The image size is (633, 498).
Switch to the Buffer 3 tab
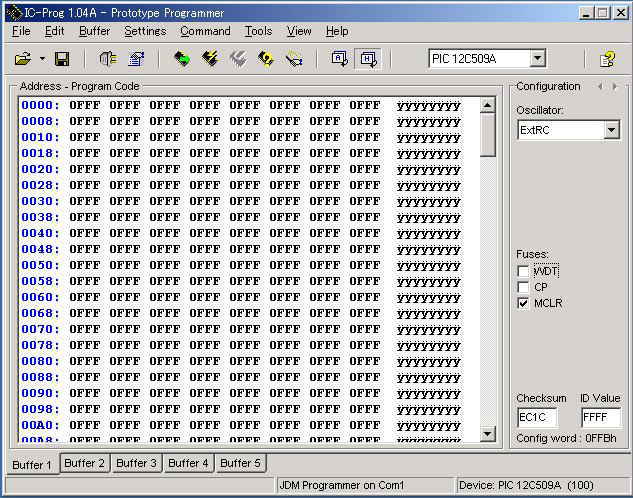click(136, 463)
